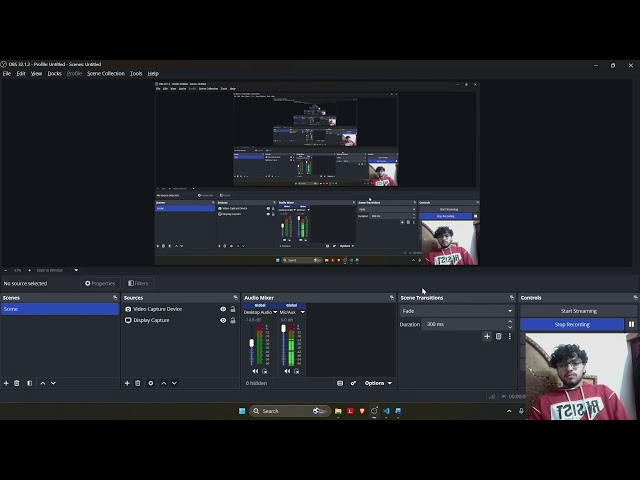Add a new source with the plus icon
The width and height of the screenshot is (640, 480).
(127, 383)
